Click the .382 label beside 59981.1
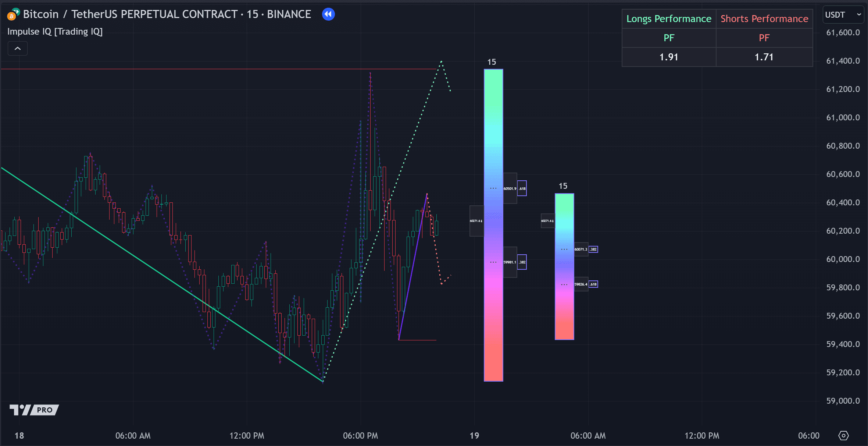 [x=522, y=262]
